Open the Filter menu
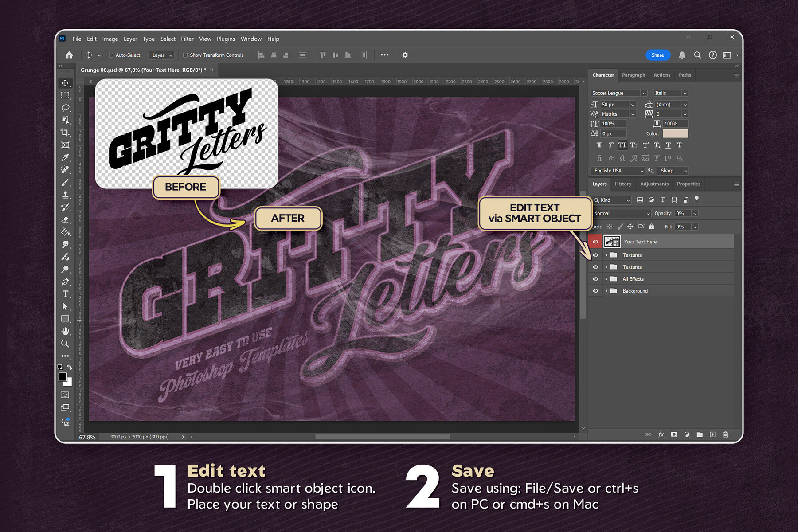 pos(187,39)
